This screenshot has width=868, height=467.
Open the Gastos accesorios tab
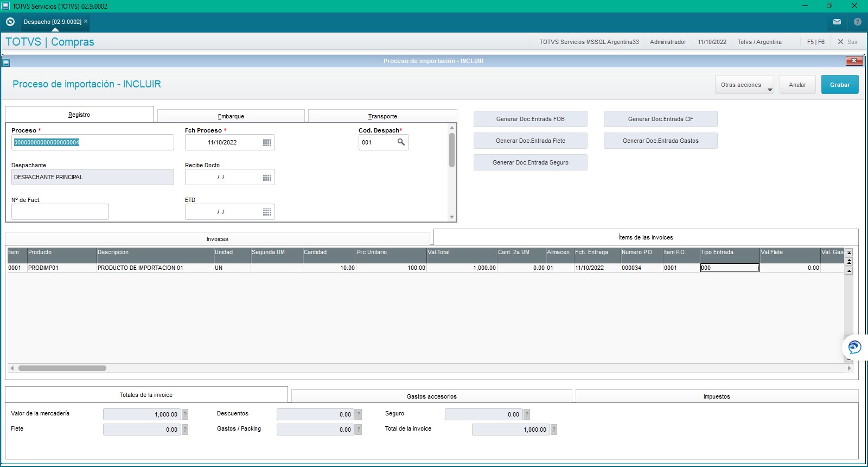432,396
